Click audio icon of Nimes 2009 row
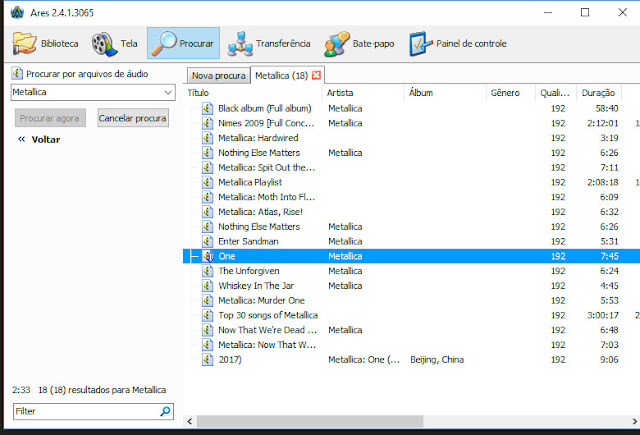This screenshot has height=435, width=640. coord(208,123)
